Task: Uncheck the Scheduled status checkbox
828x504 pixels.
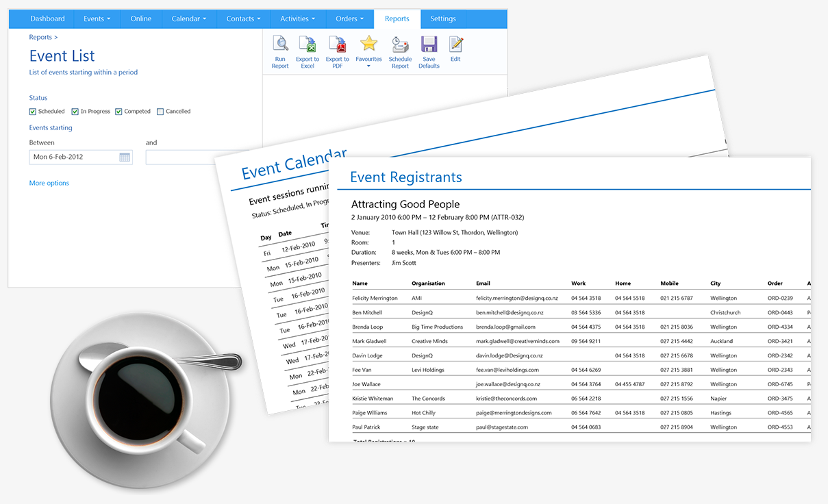Action: coord(33,112)
